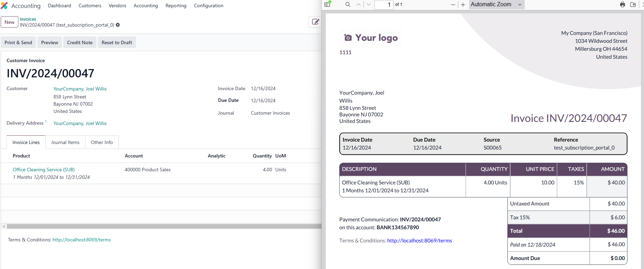This screenshot has height=269, width=644.
Task: Open Delivery Address YourCompany, Joel Willis link
Action: click(80, 123)
